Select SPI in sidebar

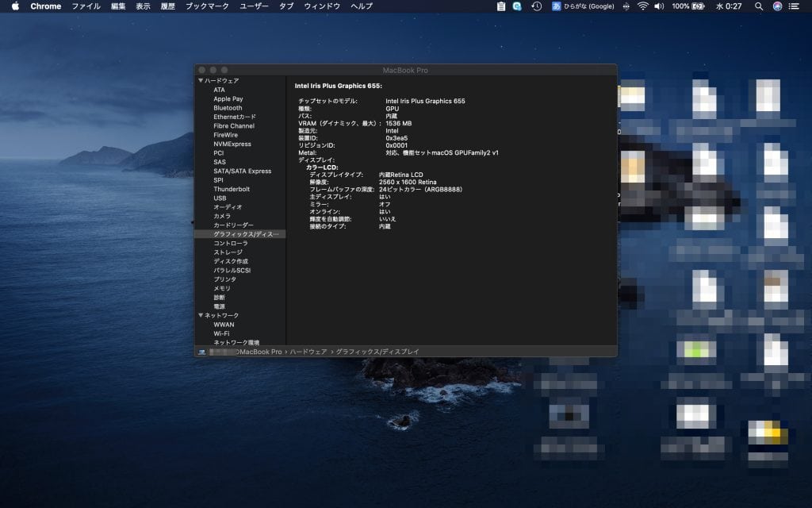(218, 180)
